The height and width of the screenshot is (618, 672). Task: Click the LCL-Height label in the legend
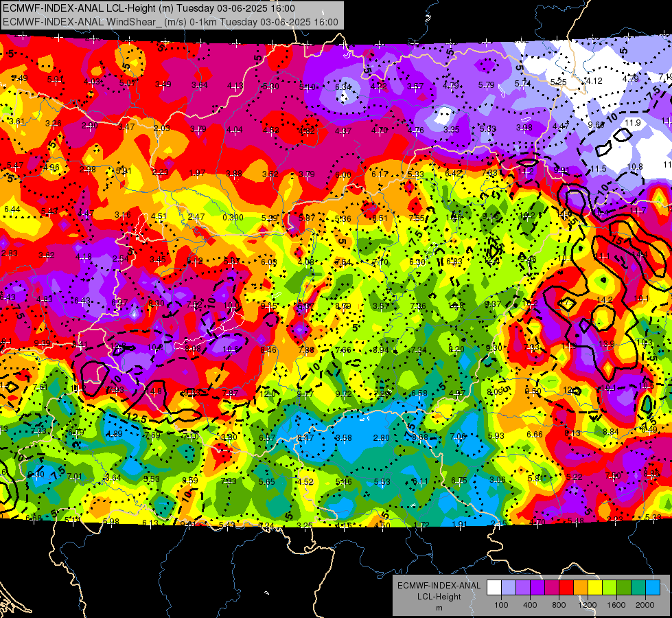point(439,597)
